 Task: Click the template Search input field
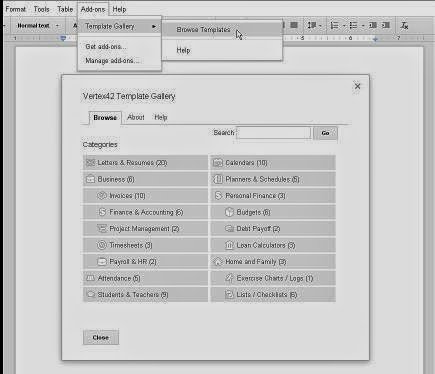click(x=273, y=133)
